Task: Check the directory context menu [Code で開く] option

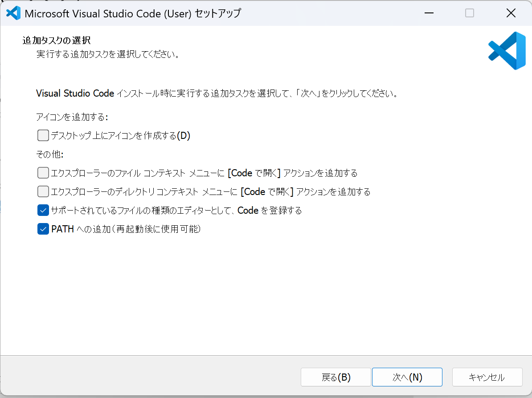Action: coord(43,191)
